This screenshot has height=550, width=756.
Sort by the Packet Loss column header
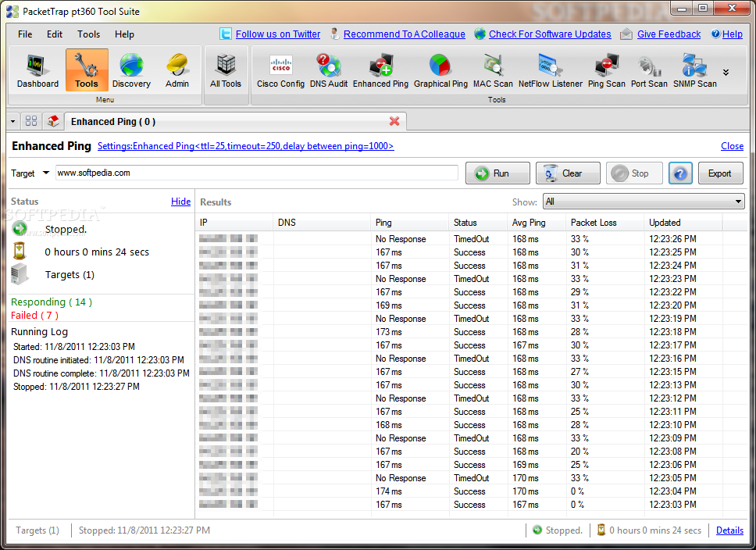click(605, 223)
